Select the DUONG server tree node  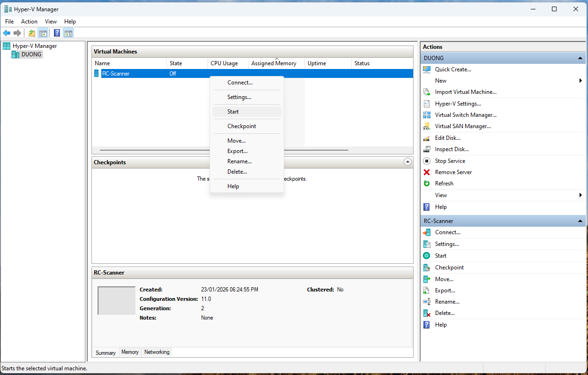click(x=31, y=54)
